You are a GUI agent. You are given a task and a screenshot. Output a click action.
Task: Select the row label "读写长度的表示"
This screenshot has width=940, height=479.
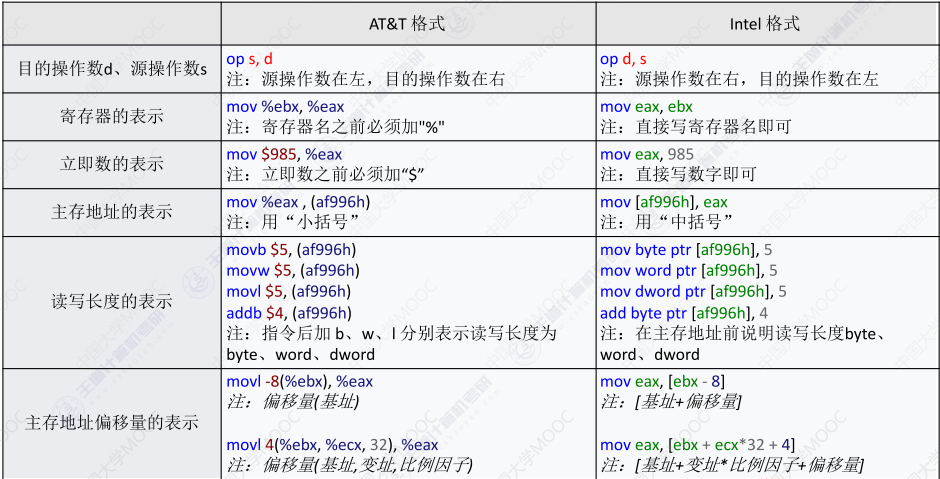coord(112,302)
